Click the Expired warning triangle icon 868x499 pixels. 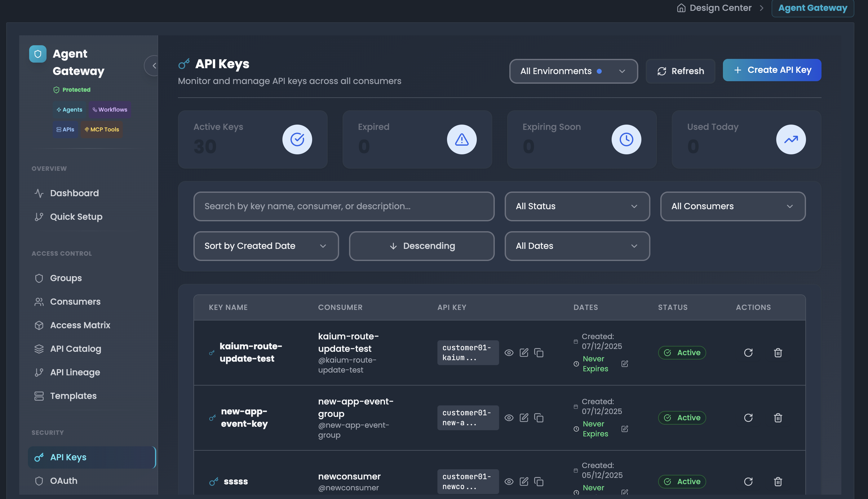pos(462,139)
